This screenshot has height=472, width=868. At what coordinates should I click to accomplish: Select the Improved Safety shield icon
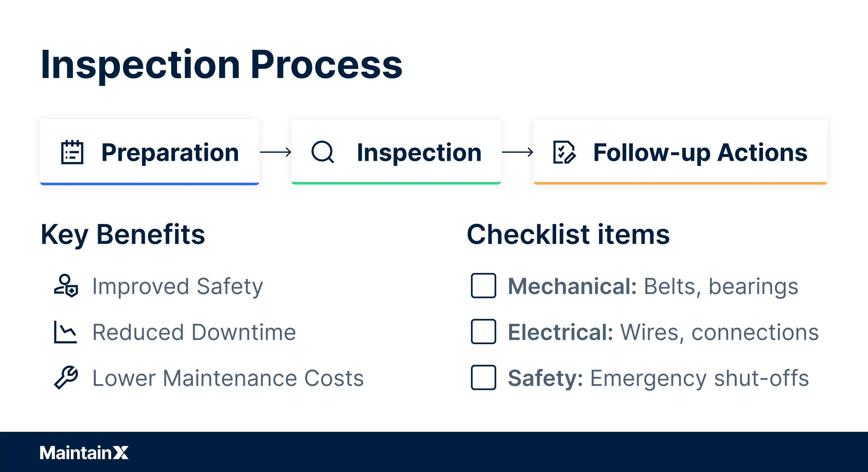point(66,285)
